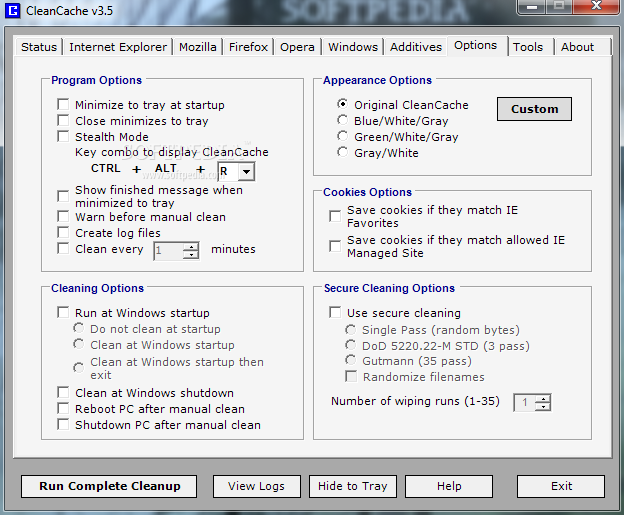Choose Green/White/Gray color scheme
This screenshot has height=515, width=624.
(342, 137)
